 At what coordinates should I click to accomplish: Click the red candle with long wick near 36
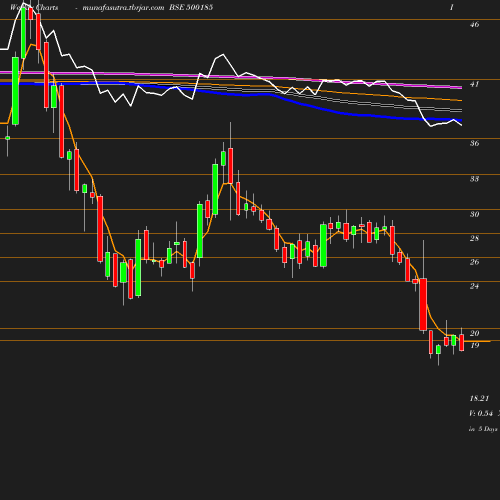(x=230, y=166)
